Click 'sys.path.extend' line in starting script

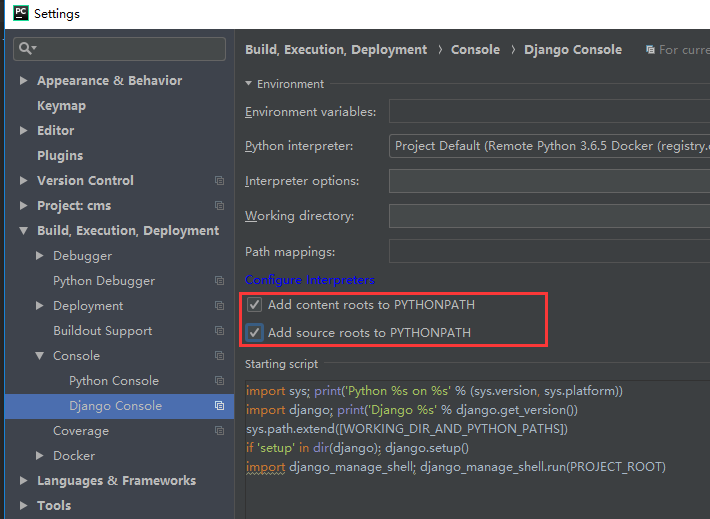tap(407, 429)
